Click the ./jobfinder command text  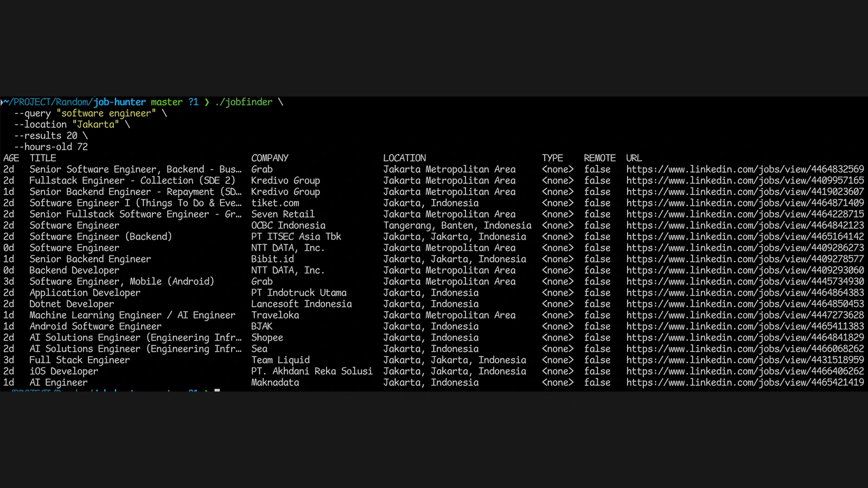[244, 102]
